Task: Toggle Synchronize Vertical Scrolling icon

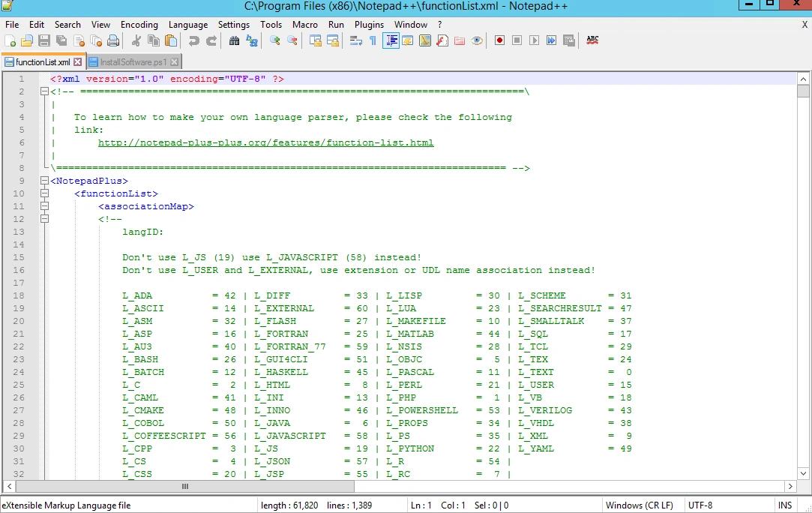Action: (x=315, y=41)
